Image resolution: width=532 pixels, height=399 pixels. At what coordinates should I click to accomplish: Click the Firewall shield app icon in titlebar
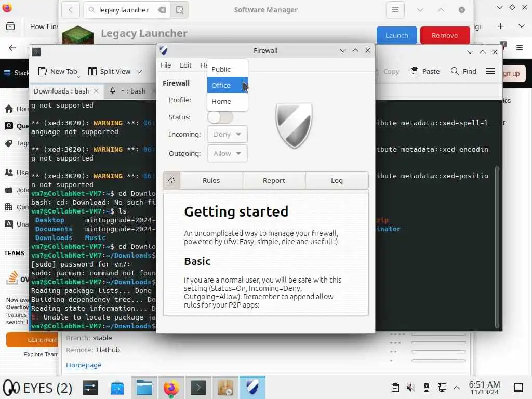click(164, 50)
